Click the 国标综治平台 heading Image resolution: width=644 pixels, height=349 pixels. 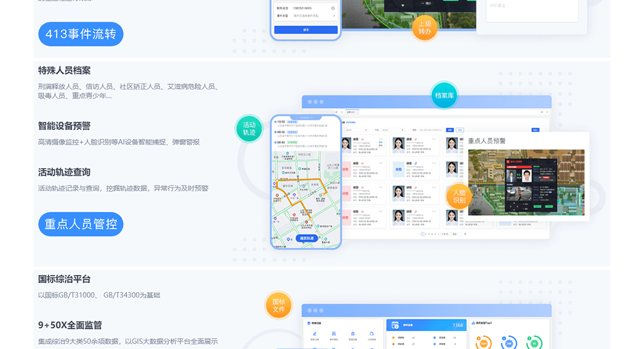coord(64,279)
